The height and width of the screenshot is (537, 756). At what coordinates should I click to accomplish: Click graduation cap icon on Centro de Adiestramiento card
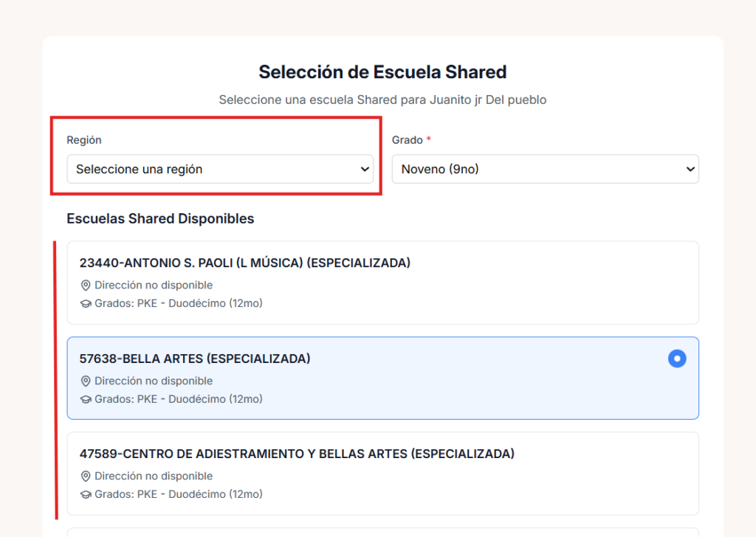coord(86,494)
